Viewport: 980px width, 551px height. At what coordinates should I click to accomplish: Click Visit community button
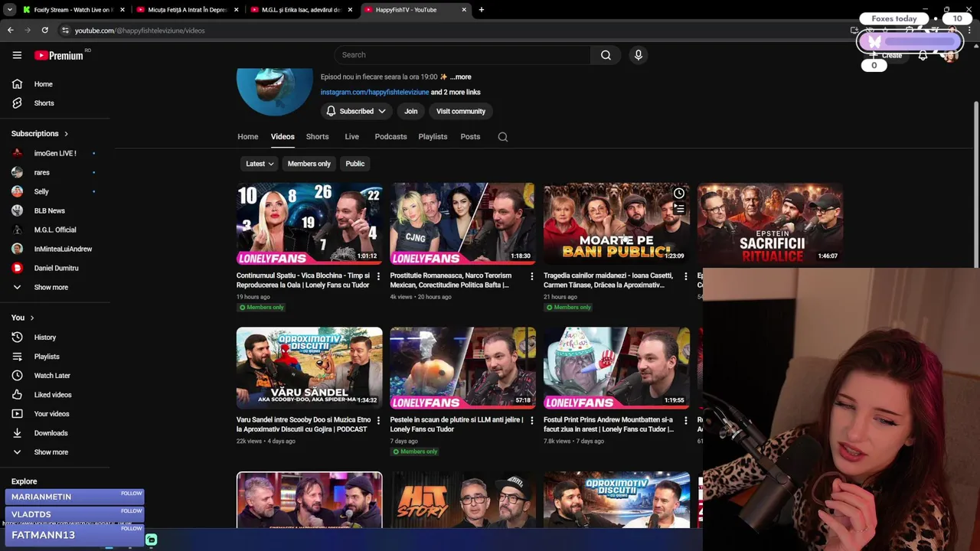[x=461, y=112]
